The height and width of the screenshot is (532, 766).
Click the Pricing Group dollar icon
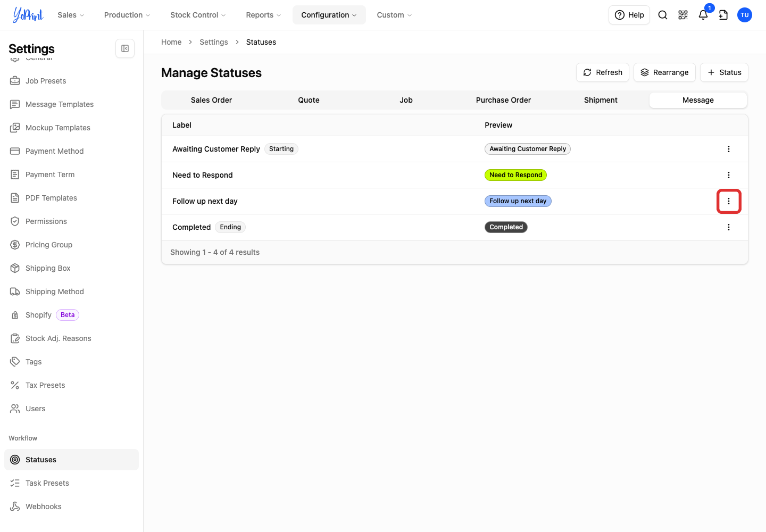tap(15, 245)
